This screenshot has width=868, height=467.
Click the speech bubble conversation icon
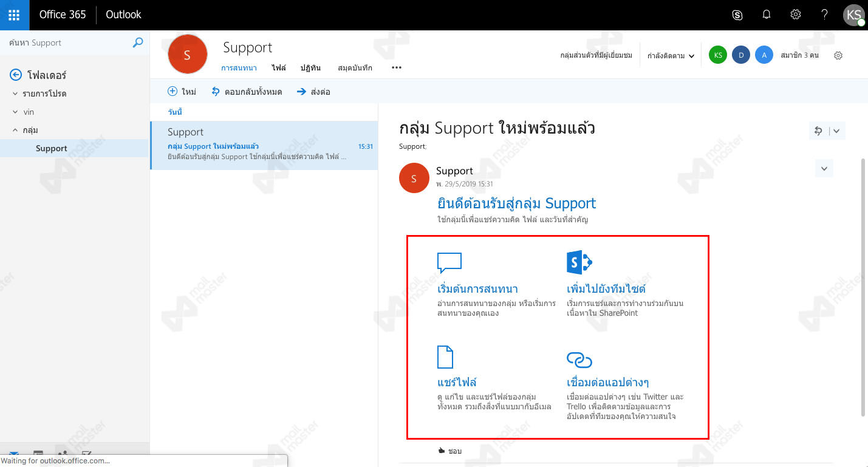(449, 262)
